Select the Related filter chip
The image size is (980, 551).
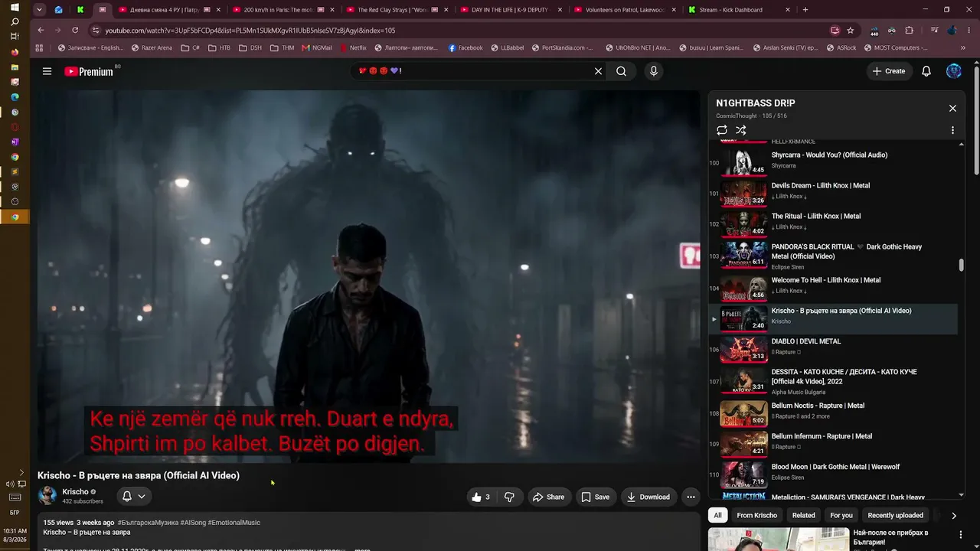point(804,515)
